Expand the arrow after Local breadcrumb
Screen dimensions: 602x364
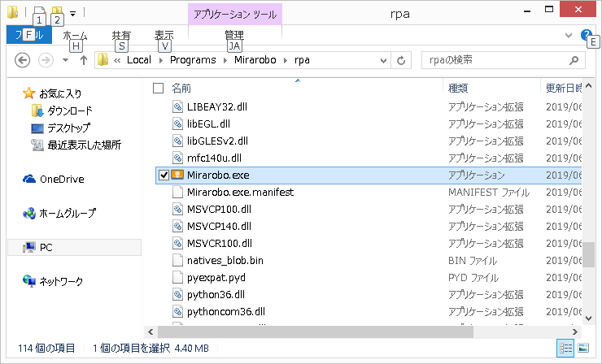tap(161, 61)
